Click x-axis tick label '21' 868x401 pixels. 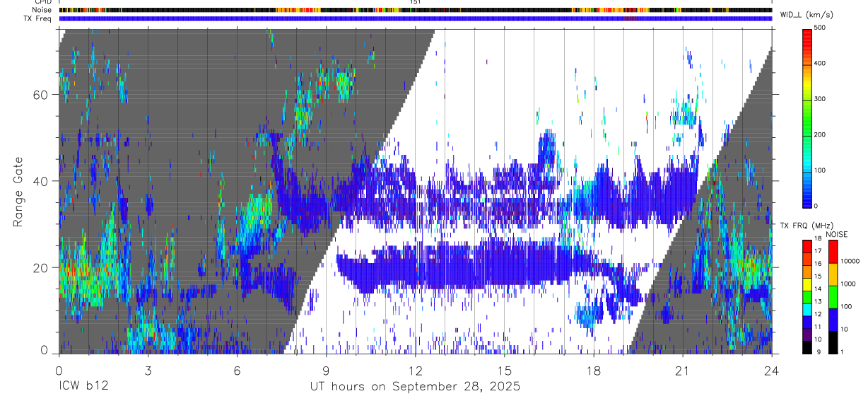click(682, 371)
